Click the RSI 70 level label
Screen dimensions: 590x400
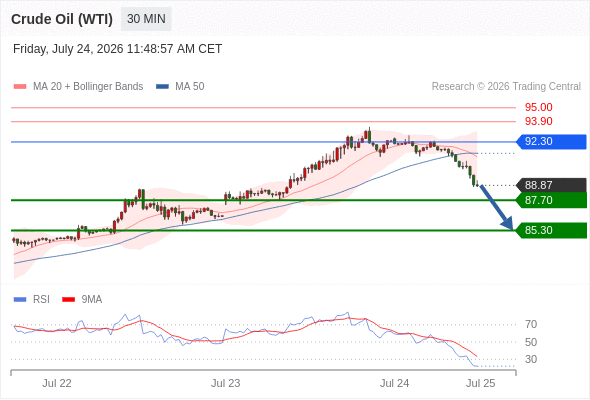click(x=531, y=324)
